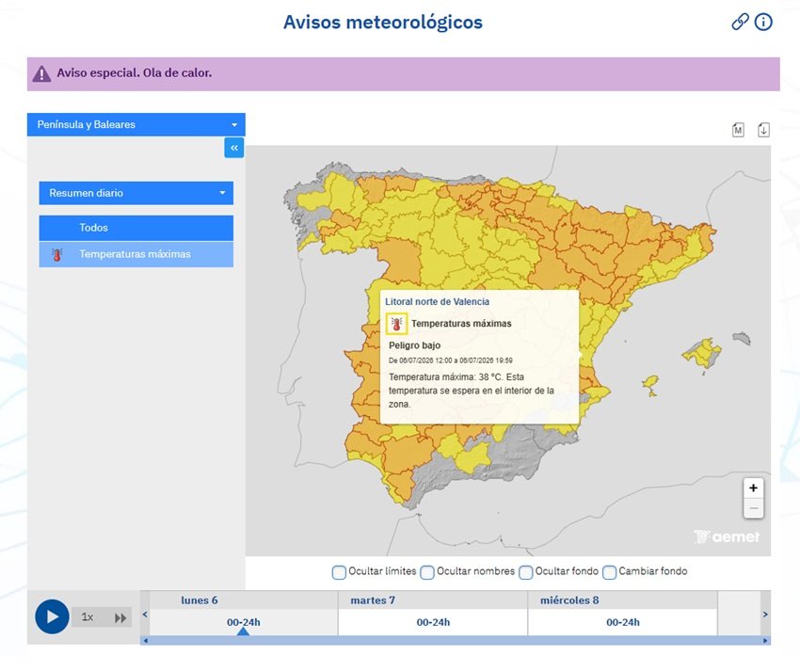Click the martes 7 day header
This screenshot has width=800, height=672.
[x=373, y=600]
